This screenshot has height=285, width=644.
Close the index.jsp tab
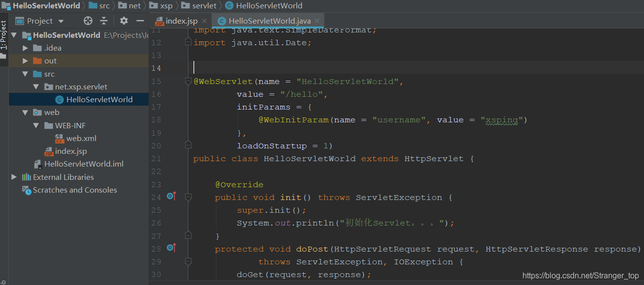pos(204,21)
